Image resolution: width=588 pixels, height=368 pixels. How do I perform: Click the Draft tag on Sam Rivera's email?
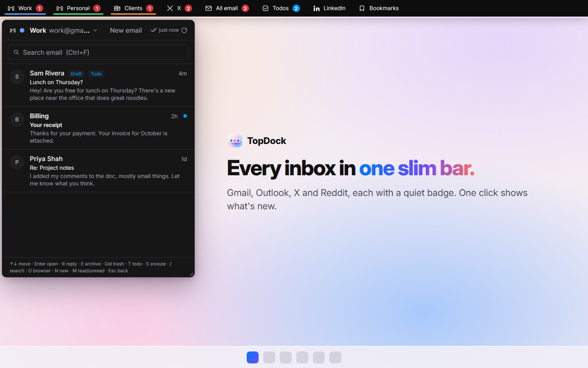click(76, 74)
